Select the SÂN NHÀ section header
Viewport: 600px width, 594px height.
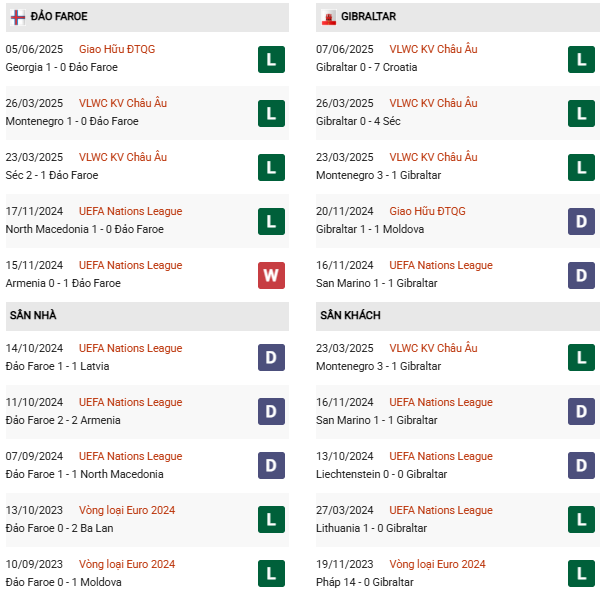tap(33, 316)
